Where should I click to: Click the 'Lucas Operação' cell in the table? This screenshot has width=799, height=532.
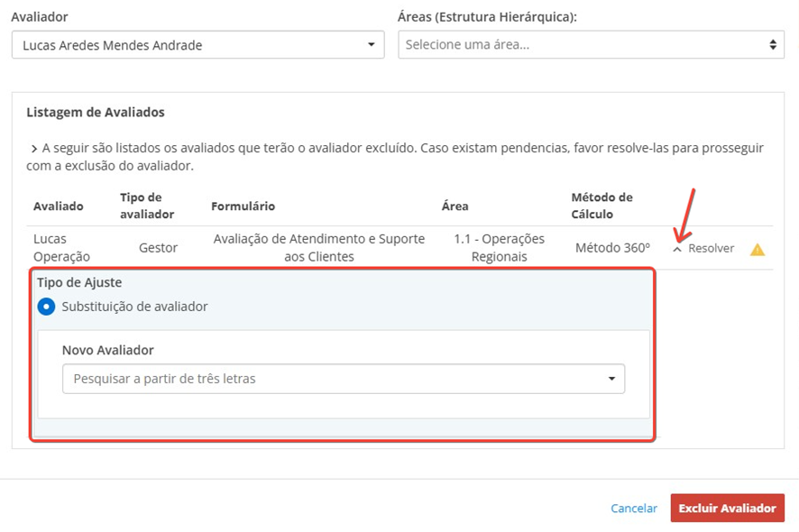(x=61, y=248)
